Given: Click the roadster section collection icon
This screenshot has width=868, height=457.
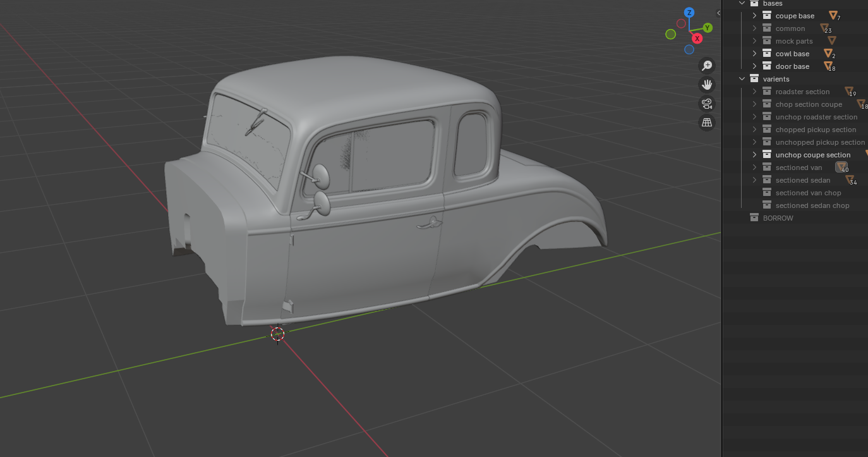Looking at the screenshot, I should (767, 92).
